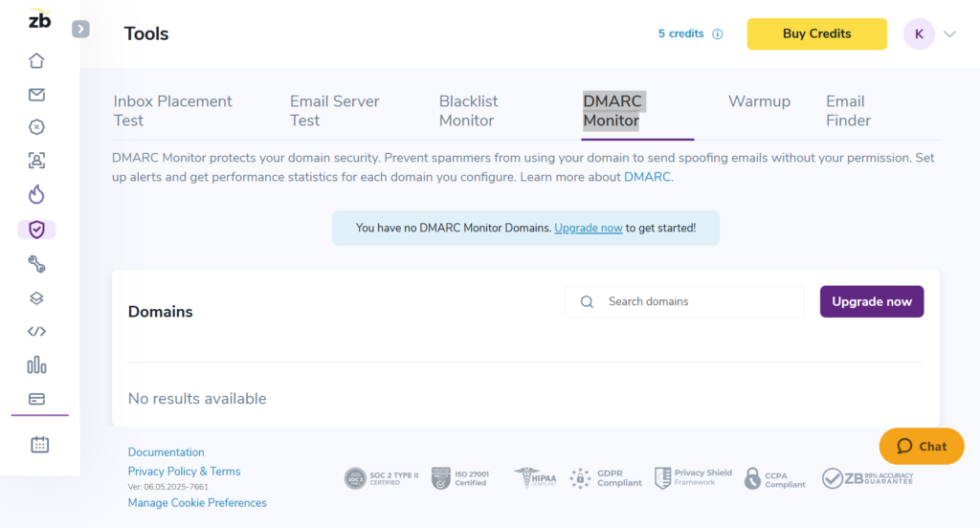Open the calendar icon in sidebar

pos(40,444)
